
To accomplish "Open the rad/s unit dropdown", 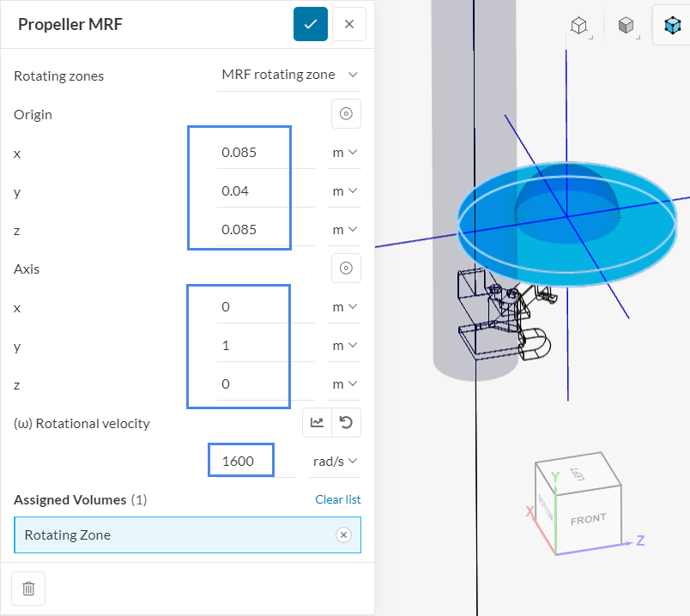I will click(335, 462).
